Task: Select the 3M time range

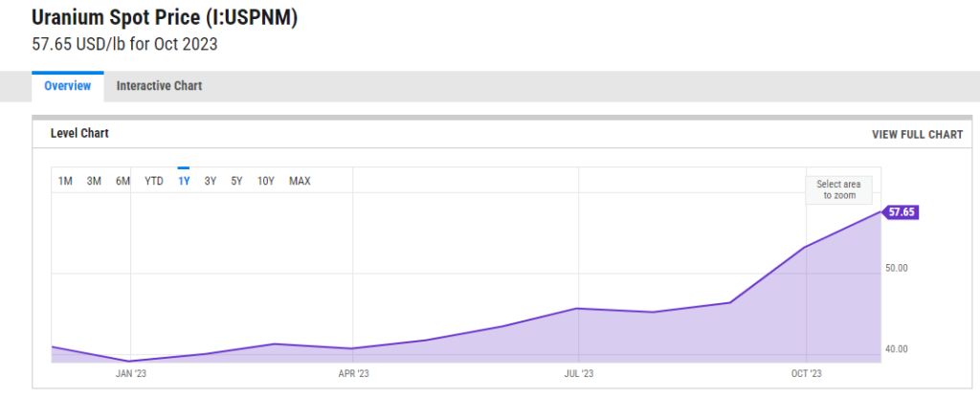Action: (94, 182)
